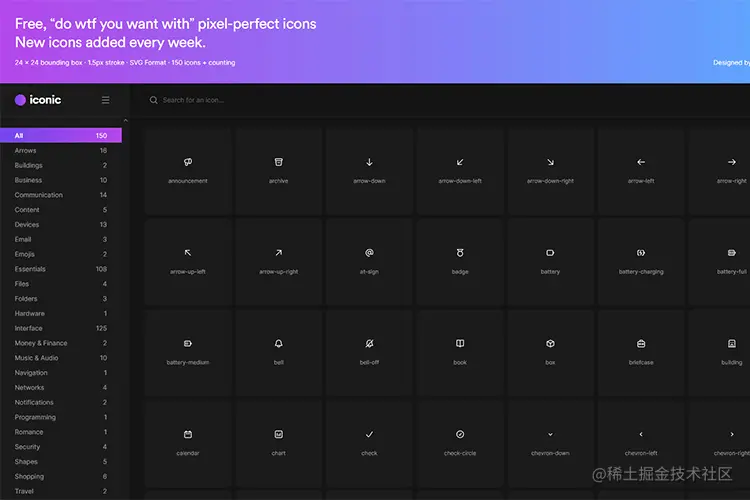Show Communication icons
This screenshot has width=750, height=500.
[x=61, y=195]
